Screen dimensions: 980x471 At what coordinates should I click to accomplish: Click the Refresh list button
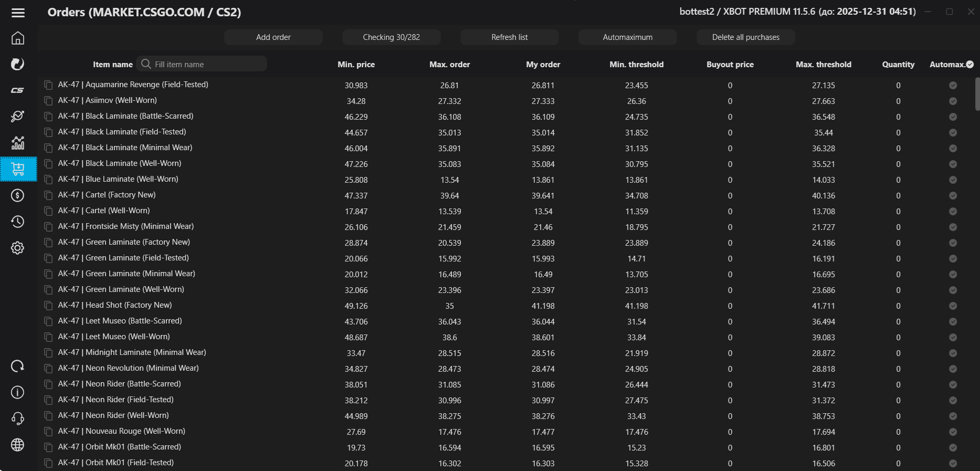coord(509,37)
